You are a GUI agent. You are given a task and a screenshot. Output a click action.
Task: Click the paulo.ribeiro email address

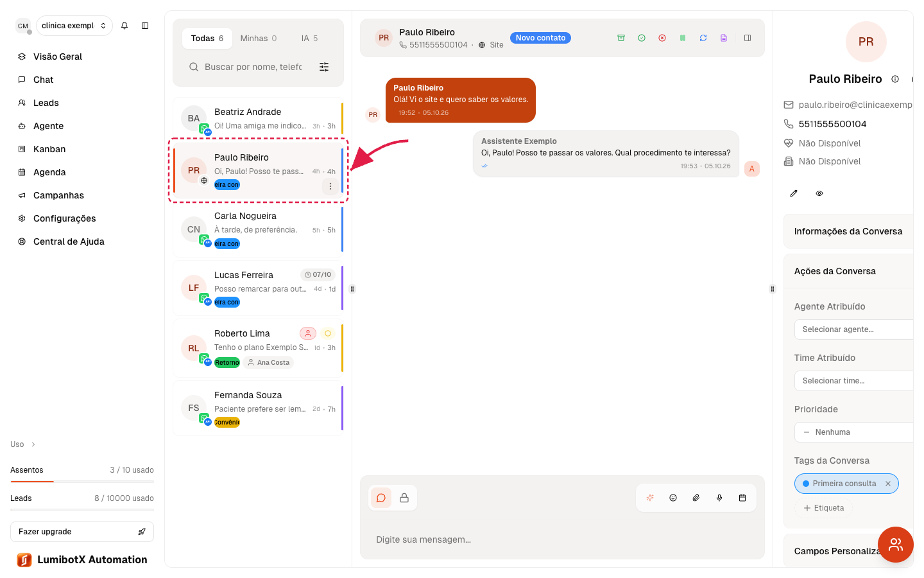[855, 105]
